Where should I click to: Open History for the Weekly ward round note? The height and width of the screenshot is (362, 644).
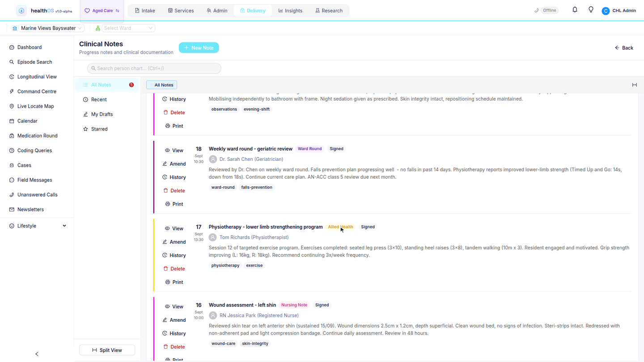[174, 177]
